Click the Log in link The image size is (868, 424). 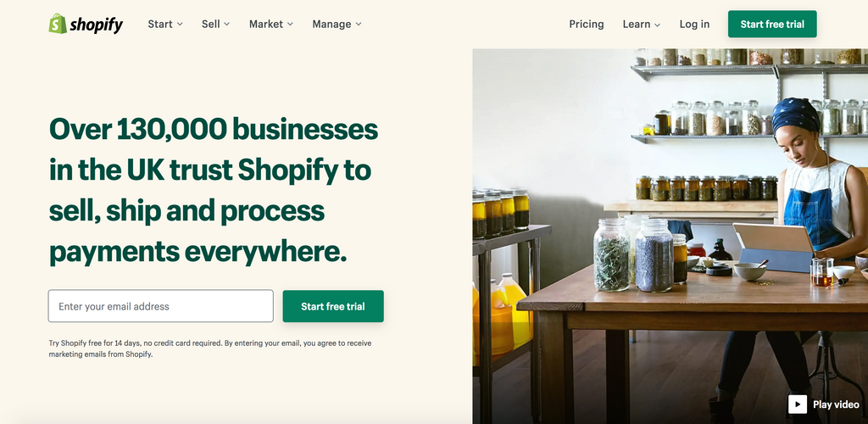click(694, 24)
